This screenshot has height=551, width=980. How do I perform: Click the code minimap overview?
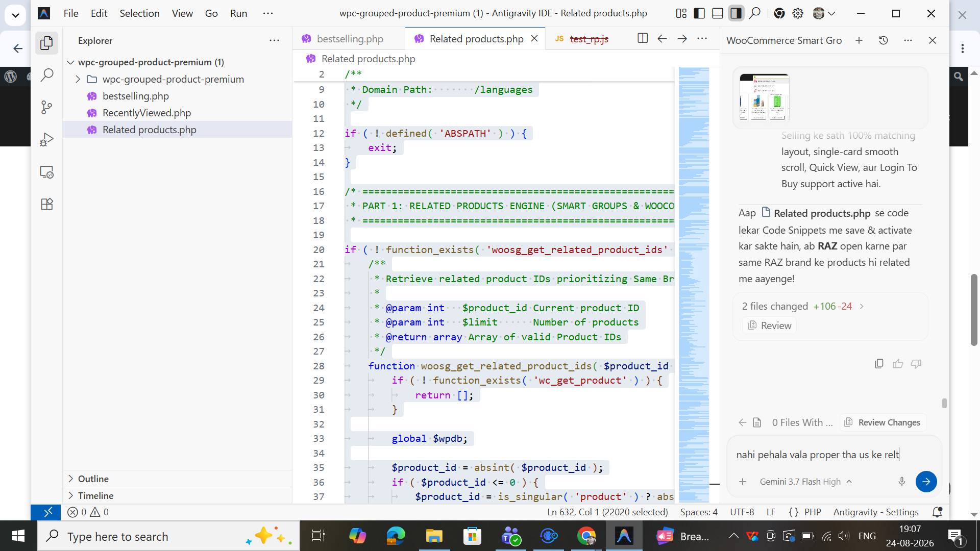click(x=694, y=284)
